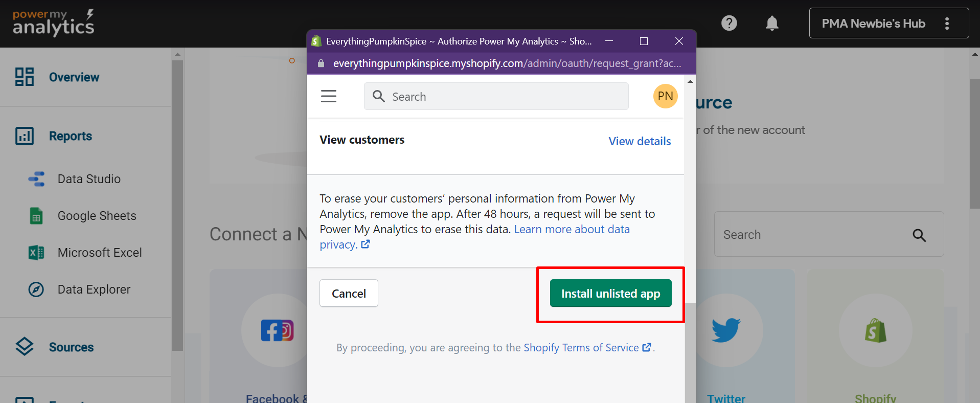Open Microsoft Excel reports
Screen dimensions: 980x403
[x=100, y=253]
